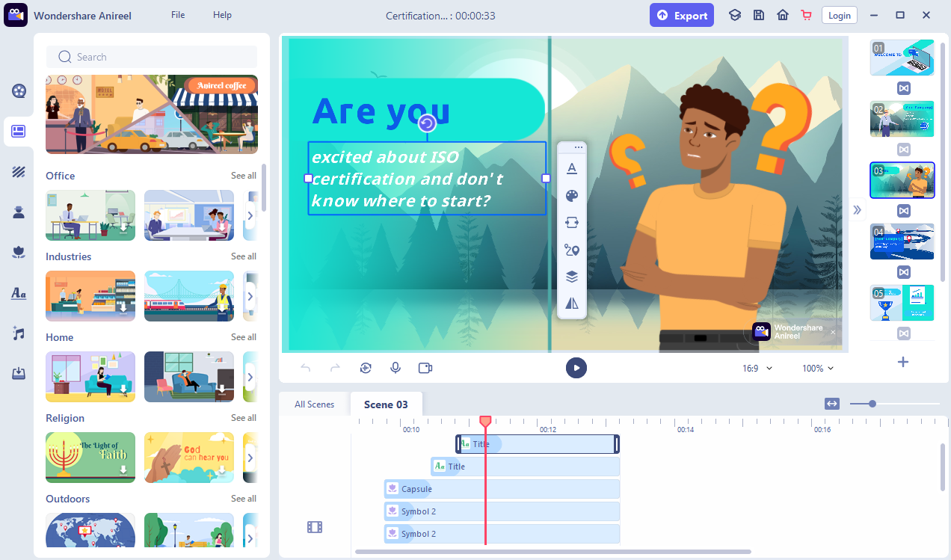Screen dimensions: 951x560
Task: Click the tutorial graduation cap icon
Action: pos(735,15)
